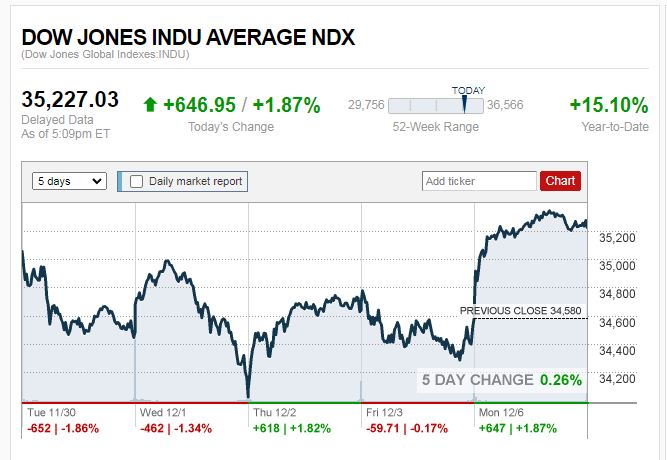Click the green up arrow icon
Screen dimensions: 667x460
tap(150, 104)
